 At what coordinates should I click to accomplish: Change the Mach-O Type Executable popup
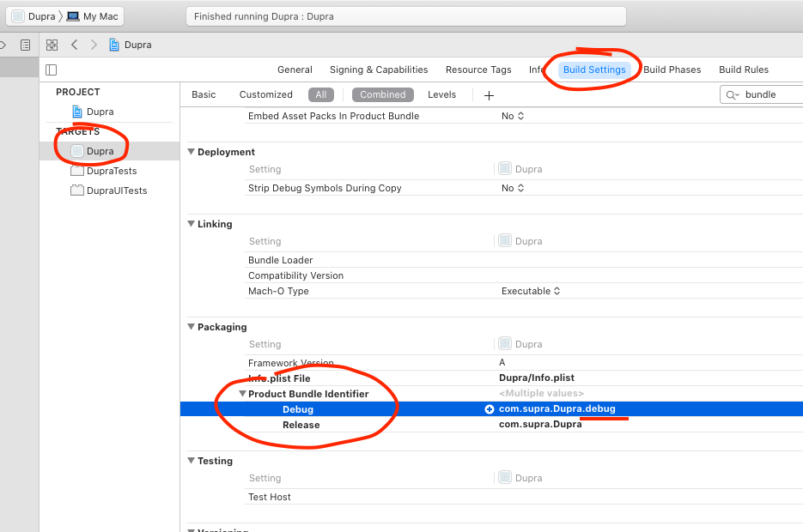531,291
